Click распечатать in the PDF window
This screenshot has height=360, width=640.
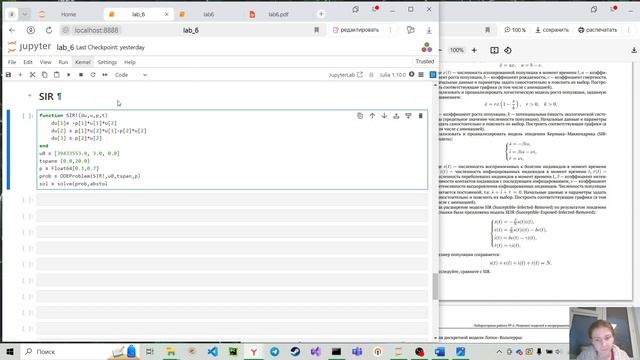click(x=598, y=30)
